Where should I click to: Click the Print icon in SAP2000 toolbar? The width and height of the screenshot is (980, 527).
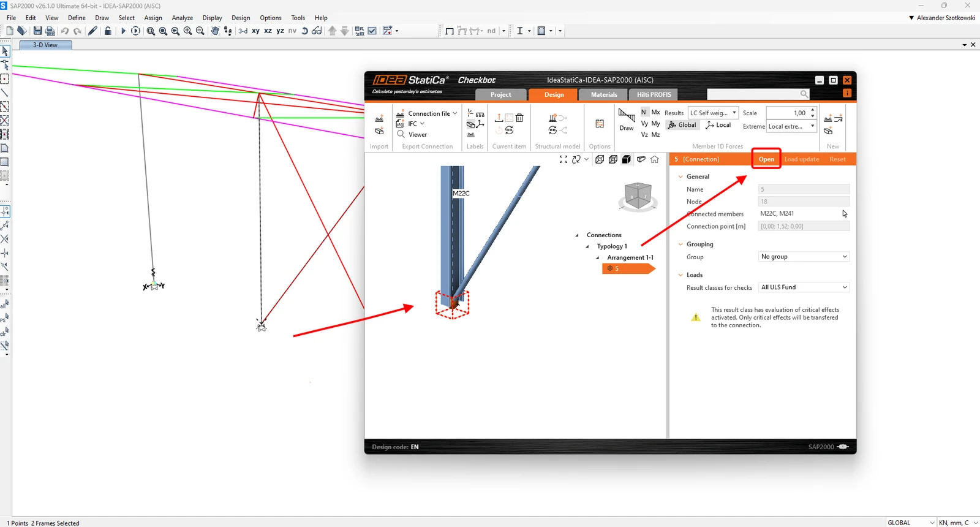pyautogui.click(x=50, y=31)
